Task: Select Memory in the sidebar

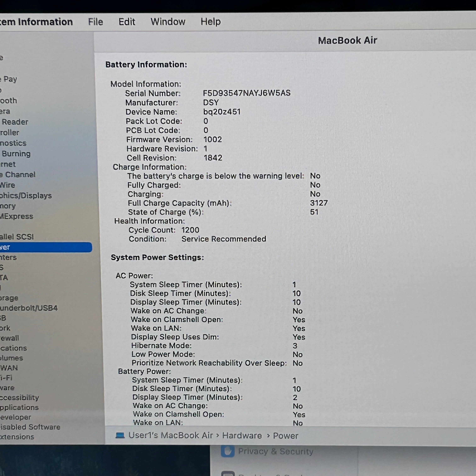Action: coord(8,206)
